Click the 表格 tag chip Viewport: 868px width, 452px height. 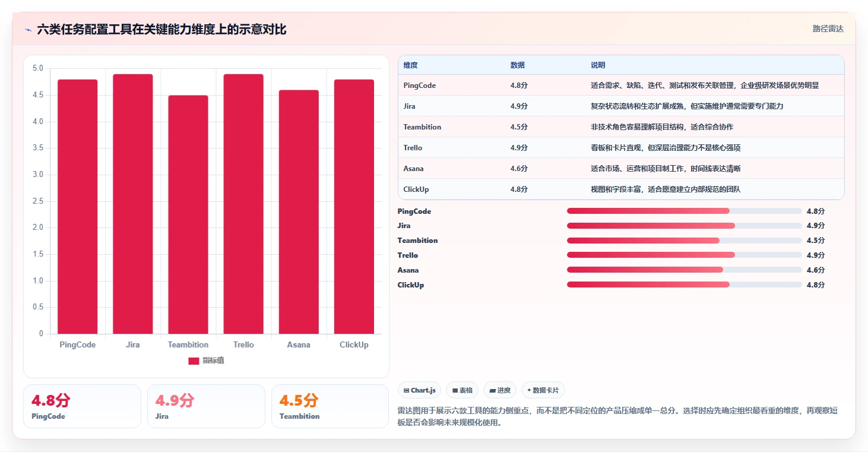coord(462,390)
